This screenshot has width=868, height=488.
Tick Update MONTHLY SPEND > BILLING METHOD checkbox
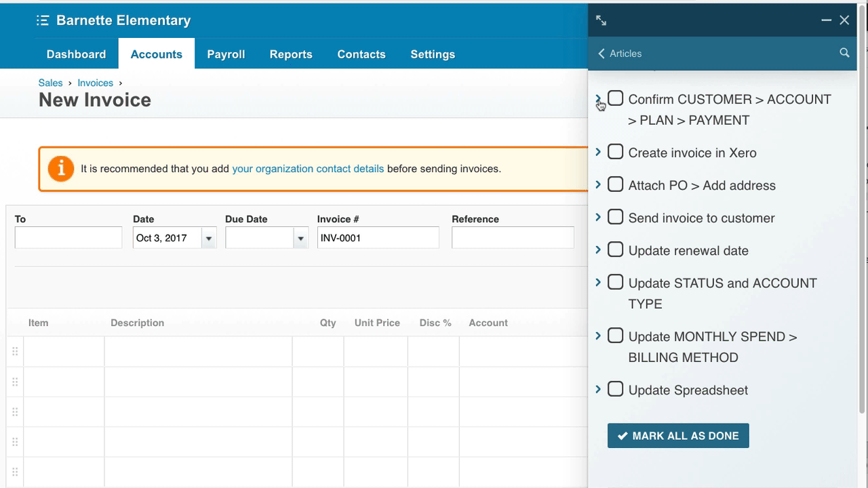pyautogui.click(x=615, y=335)
